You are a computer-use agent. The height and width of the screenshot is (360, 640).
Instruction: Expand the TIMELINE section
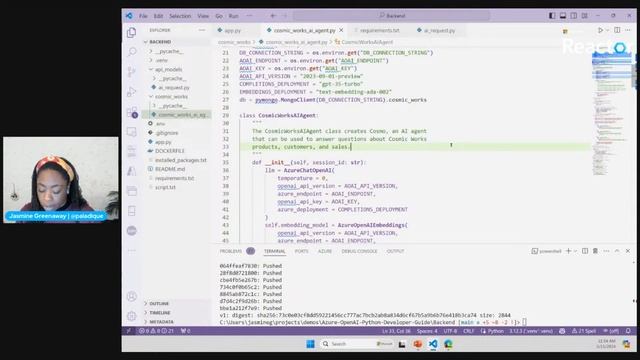click(160, 313)
